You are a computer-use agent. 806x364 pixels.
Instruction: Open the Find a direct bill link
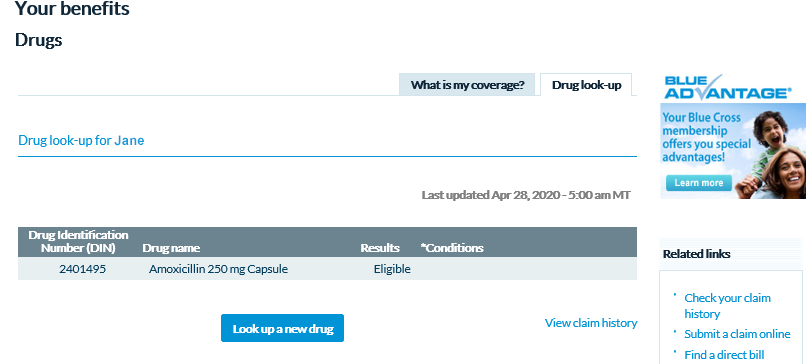[x=724, y=355]
